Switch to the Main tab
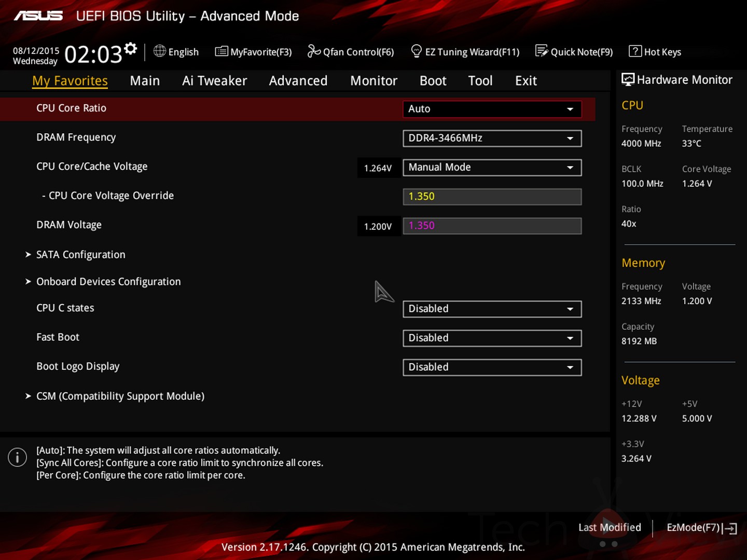 (x=145, y=81)
